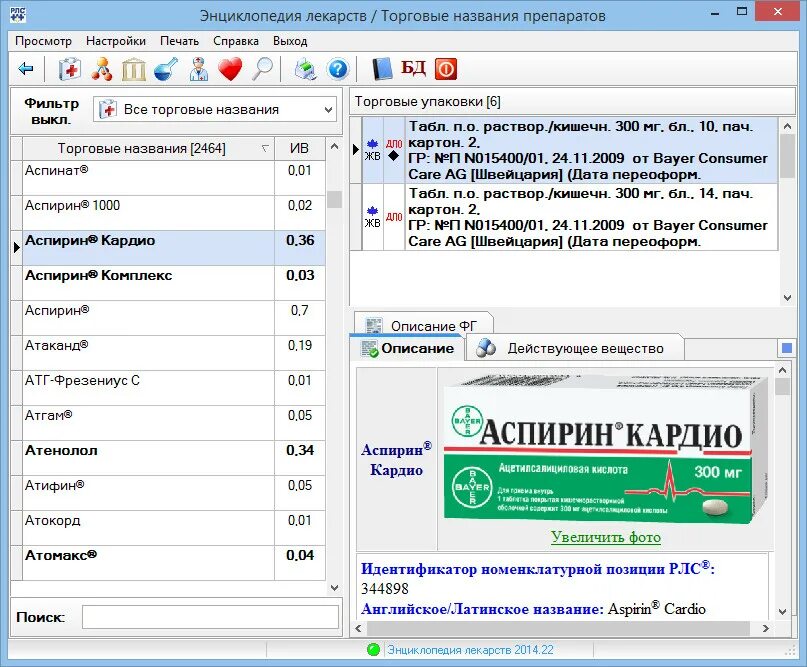
Task: Select Атенолол in the list
Action: (x=148, y=458)
